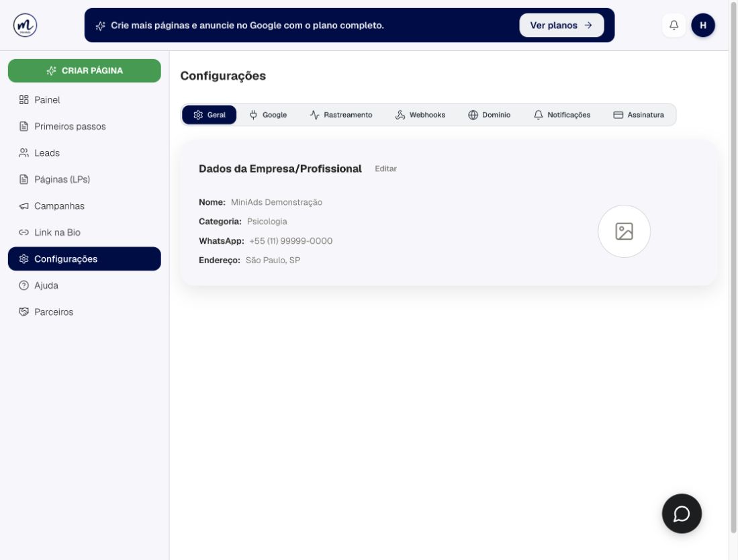Click the Ver planos button
The image size is (738, 560).
561,26
